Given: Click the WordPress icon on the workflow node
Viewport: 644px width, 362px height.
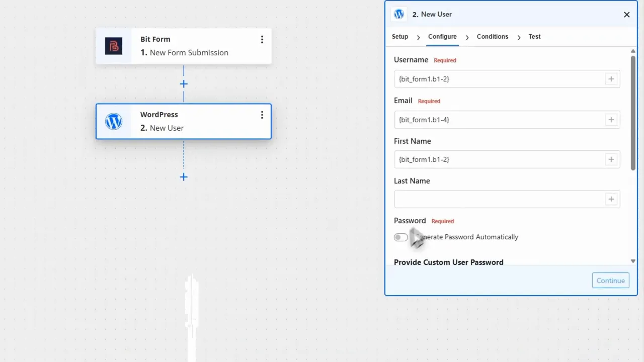Looking at the screenshot, I should 113,121.
